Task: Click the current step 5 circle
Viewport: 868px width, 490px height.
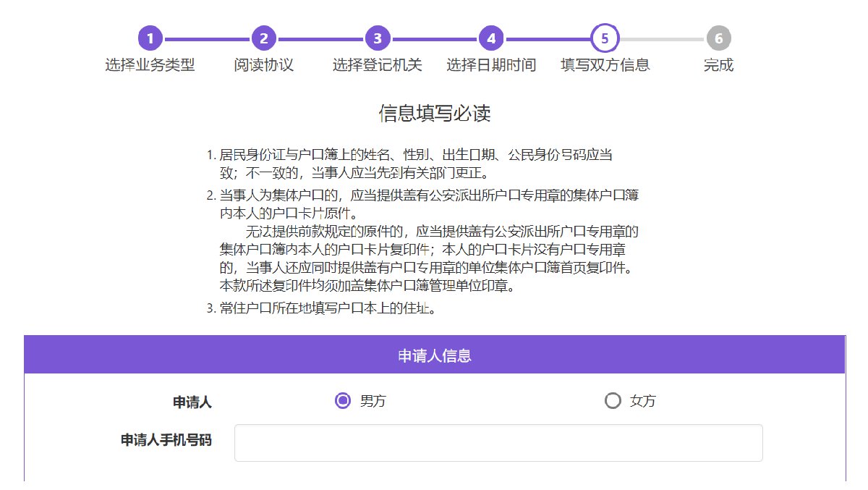Action: pos(605,38)
